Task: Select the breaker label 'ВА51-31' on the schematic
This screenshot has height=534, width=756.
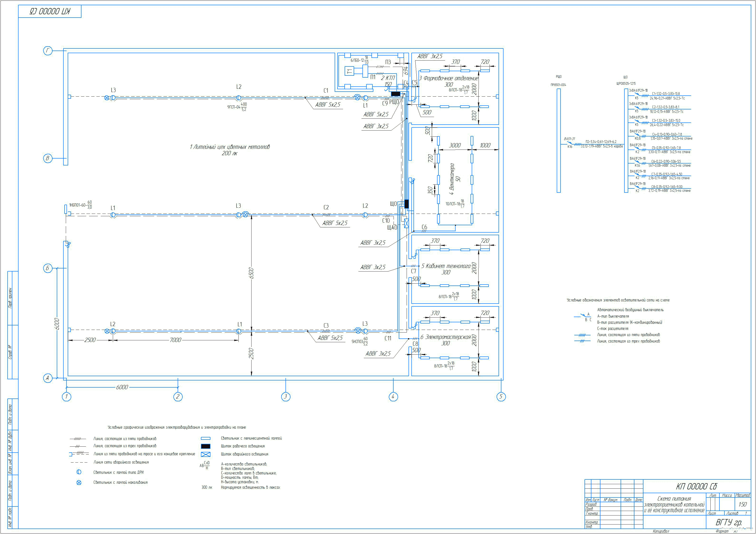Action: pyautogui.click(x=569, y=139)
